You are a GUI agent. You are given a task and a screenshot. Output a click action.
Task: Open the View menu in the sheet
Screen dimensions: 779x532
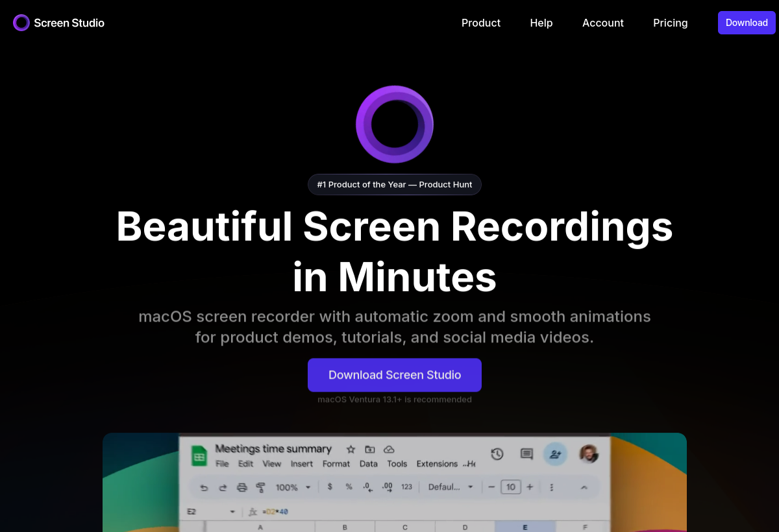[272, 464]
